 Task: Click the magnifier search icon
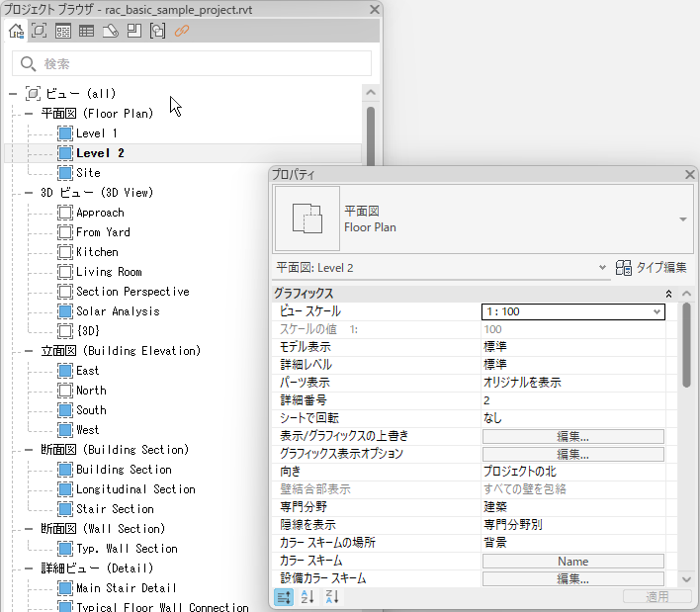click(28, 64)
